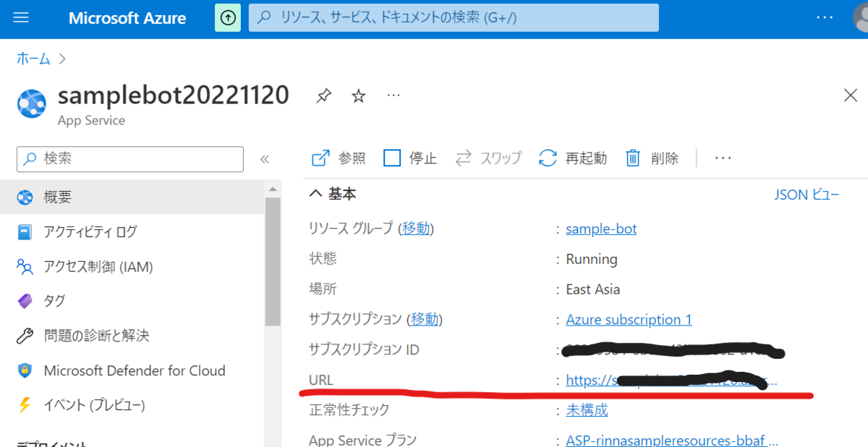Open Azure subscription 1 link
868x447 pixels.
tap(629, 319)
